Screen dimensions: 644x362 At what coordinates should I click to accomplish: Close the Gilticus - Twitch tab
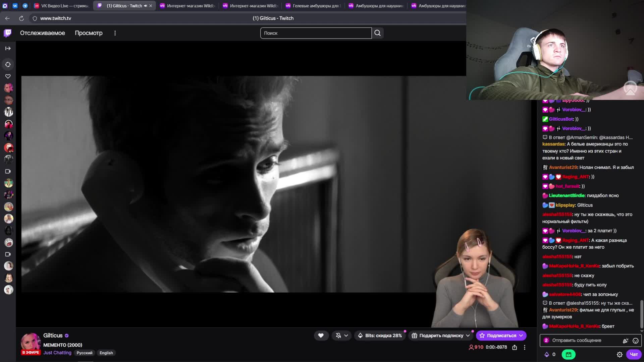(x=151, y=6)
